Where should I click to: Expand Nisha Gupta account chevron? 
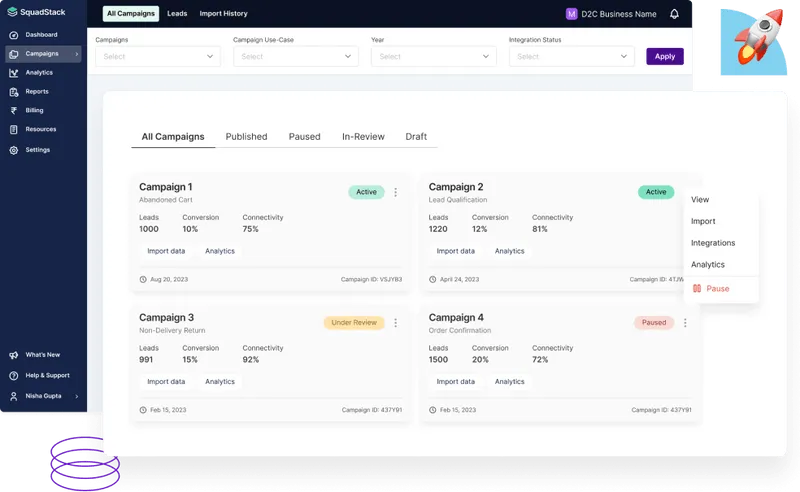77,397
